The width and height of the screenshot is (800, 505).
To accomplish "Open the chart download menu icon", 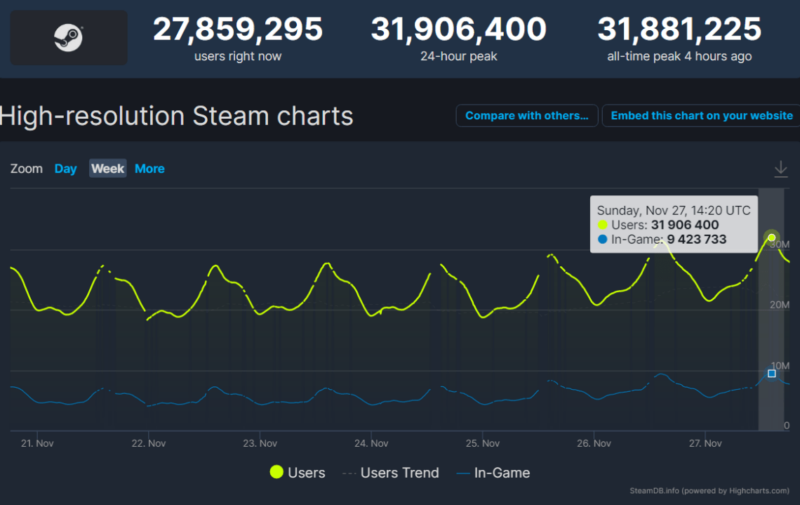I will click(x=781, y=169).
